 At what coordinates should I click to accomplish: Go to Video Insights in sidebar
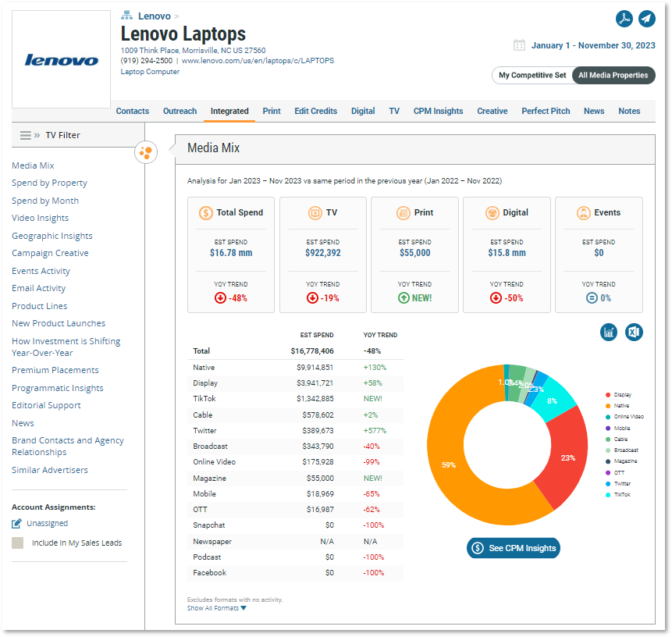tap(41, 219)
